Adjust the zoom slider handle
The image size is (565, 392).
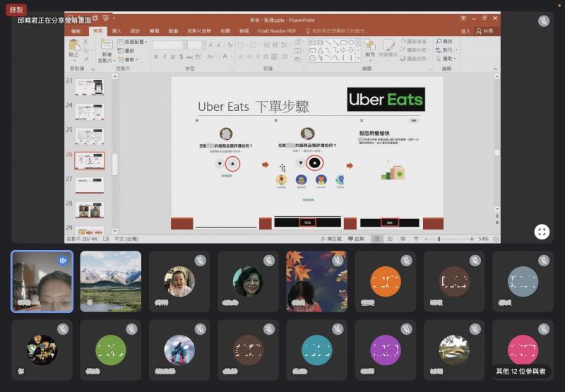(439, 239)
